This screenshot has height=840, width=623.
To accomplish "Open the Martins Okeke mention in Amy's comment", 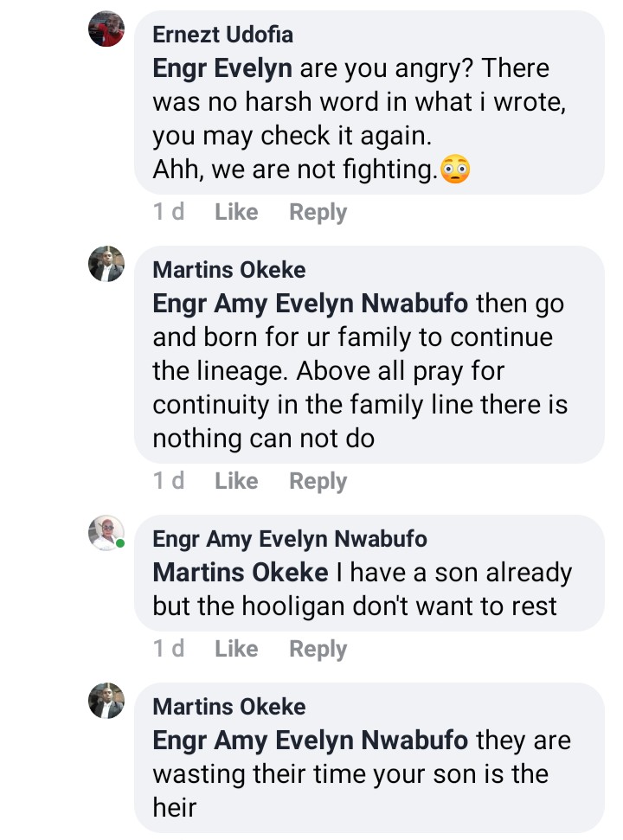I will coord(240,573).
